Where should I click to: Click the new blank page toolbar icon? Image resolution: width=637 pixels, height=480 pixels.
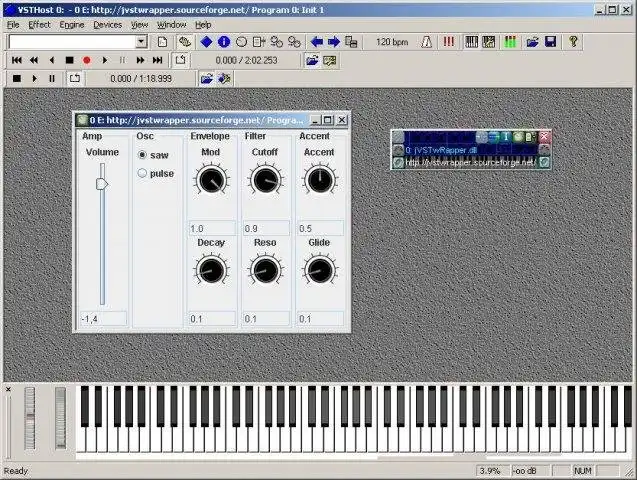[x=162, y=42]
